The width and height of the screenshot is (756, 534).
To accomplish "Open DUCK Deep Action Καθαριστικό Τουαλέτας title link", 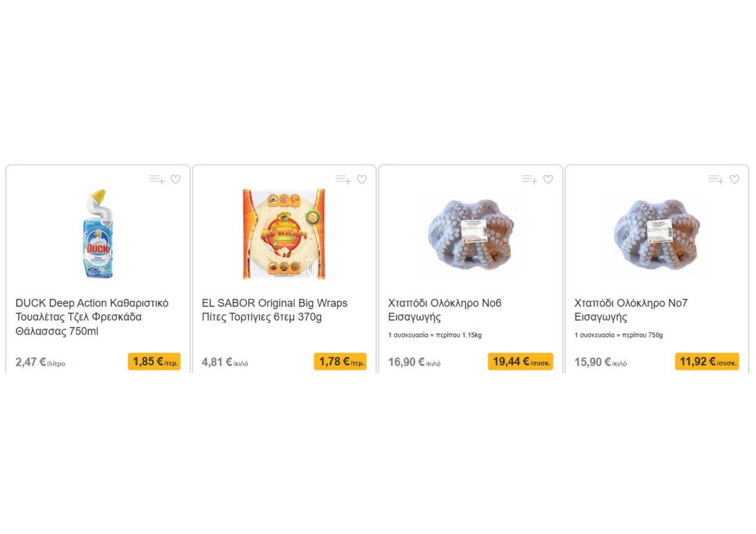I will click(x=92, y=317).
